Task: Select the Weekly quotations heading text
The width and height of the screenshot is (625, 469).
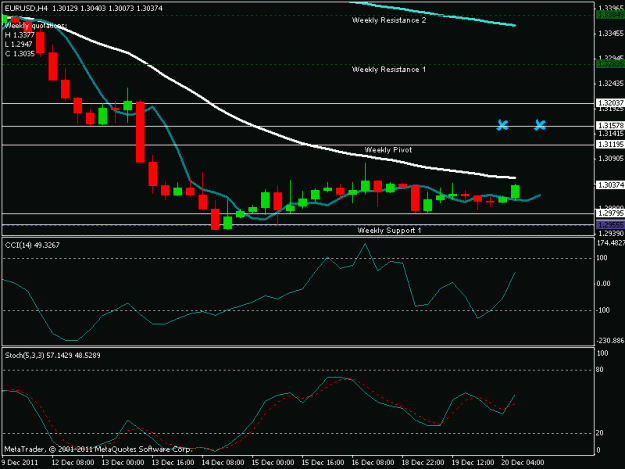Action: (36, 26)
